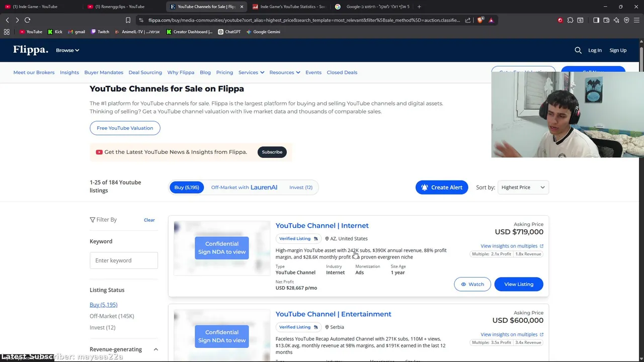Open Deal Sourcing nav link
Viewport: 644px width, 362px height.
pyautogui.click(x=145, y=72)
